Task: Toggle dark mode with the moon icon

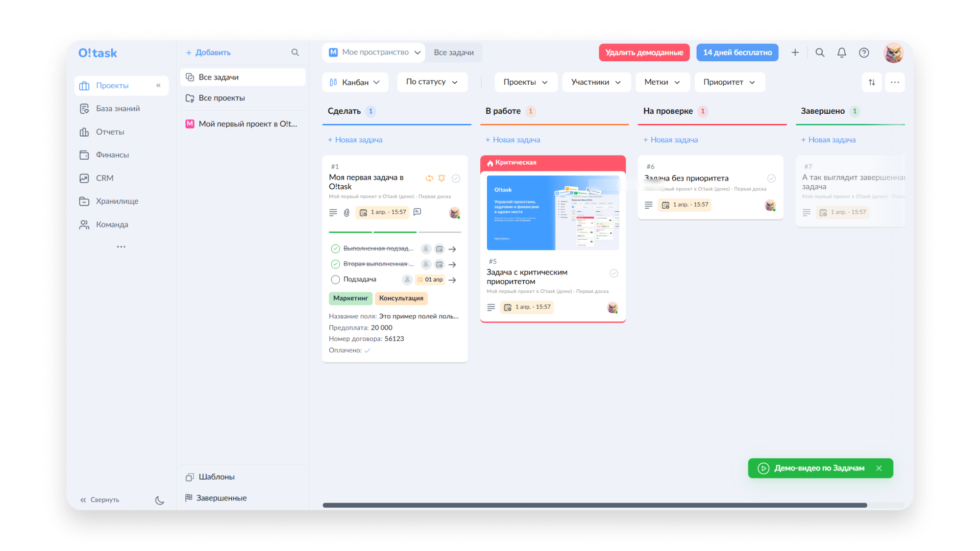Action: tap(159, 500)
